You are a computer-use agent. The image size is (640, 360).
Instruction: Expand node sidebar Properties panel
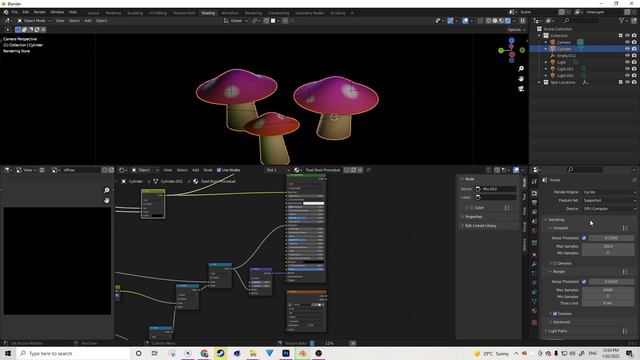(x=473, y=217)
